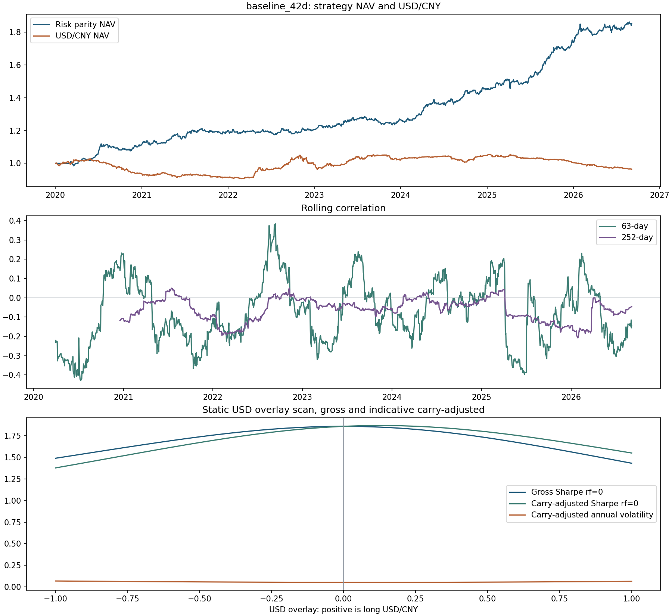Click the Static USD overlay scan title

pyautogui.click(x=343, y=410)
